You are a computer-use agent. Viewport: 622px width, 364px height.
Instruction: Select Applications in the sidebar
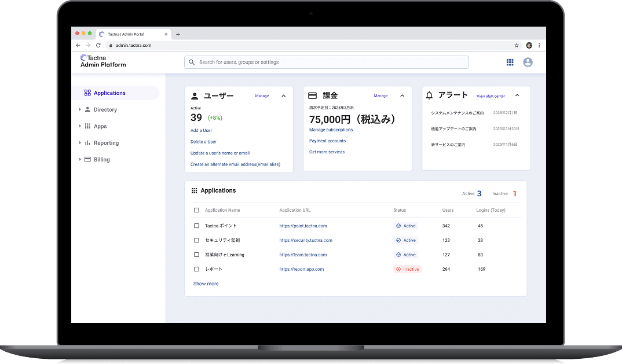[x=116, y=93]
